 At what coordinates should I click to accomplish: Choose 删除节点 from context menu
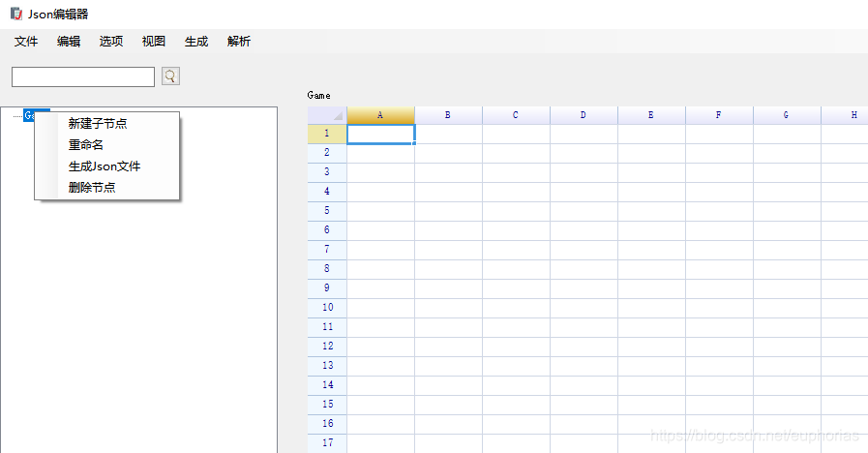click(106, 187)
